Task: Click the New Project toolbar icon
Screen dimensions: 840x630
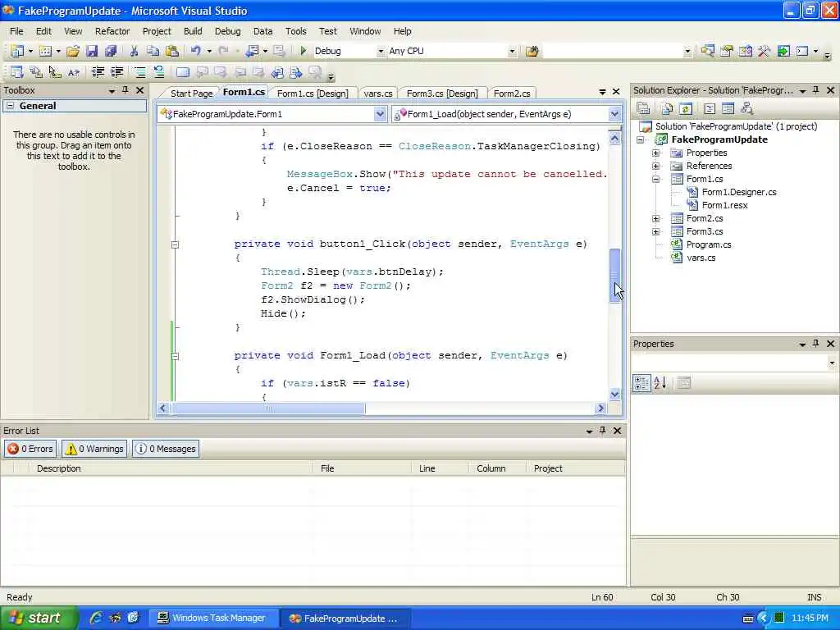Action: click(x=17, y=51)
